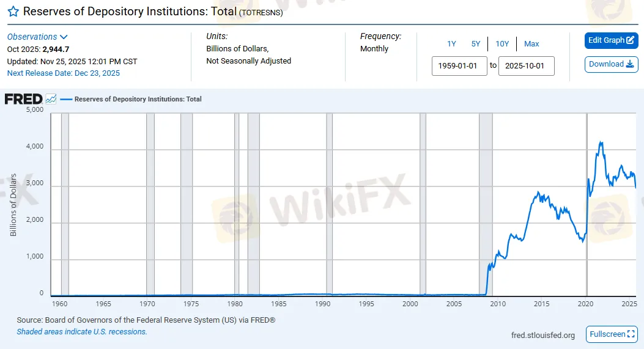Click the Units label

pos(217,36)
